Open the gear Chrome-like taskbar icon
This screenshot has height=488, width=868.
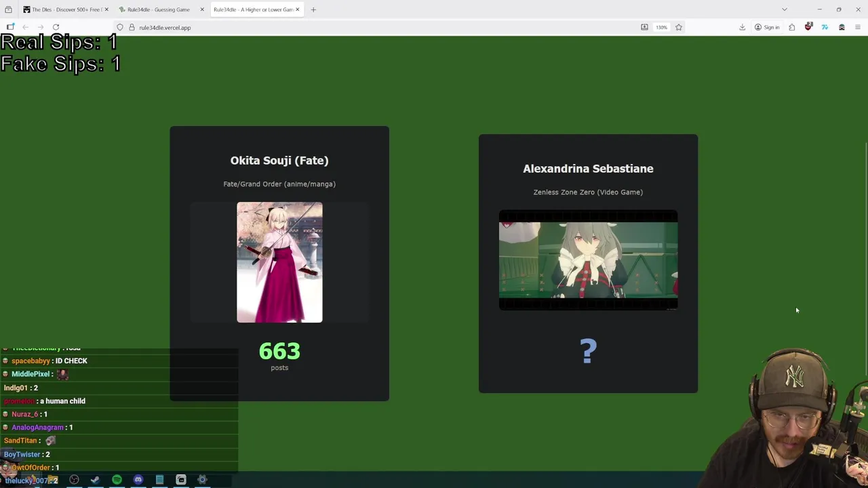[x=202, y=480]
